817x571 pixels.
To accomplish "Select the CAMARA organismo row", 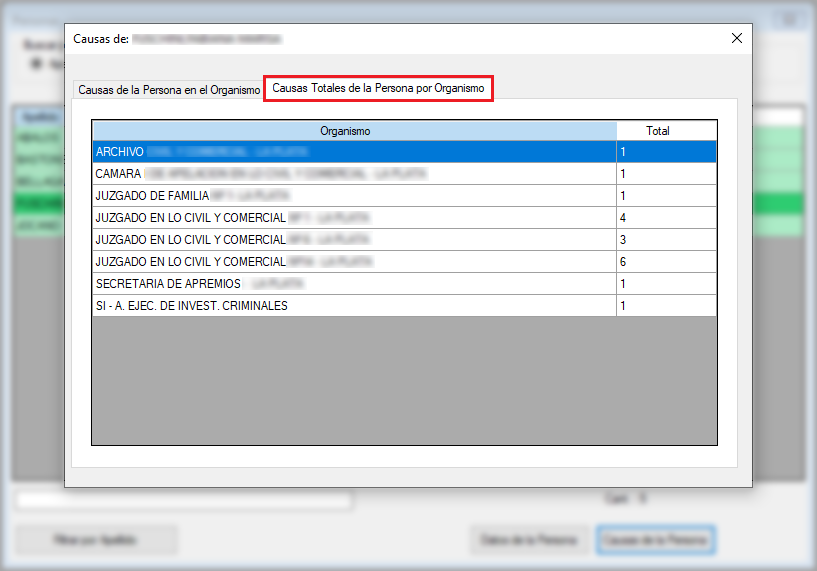I will pos(354,174).
